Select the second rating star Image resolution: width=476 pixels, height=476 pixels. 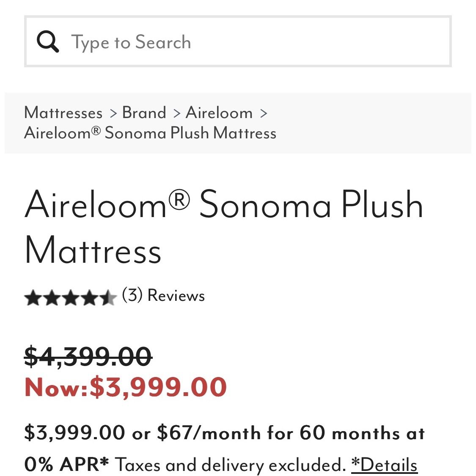click(x=52, y=298)
